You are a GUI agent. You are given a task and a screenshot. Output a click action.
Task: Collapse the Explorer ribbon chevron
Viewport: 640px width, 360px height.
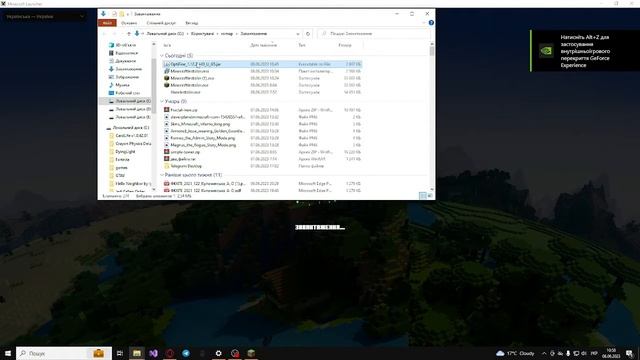click(x=423, y=23)
